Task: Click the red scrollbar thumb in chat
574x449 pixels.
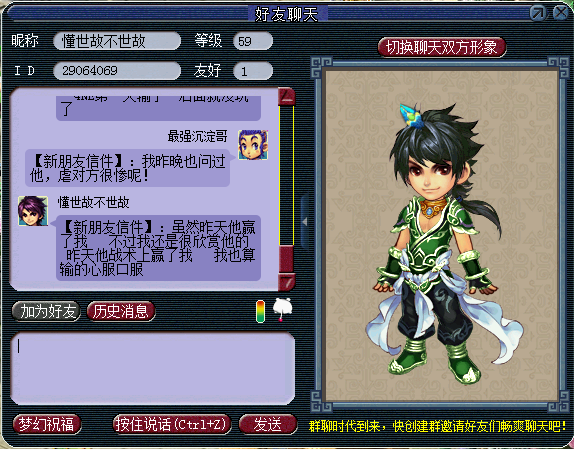Action: [287, 258]
